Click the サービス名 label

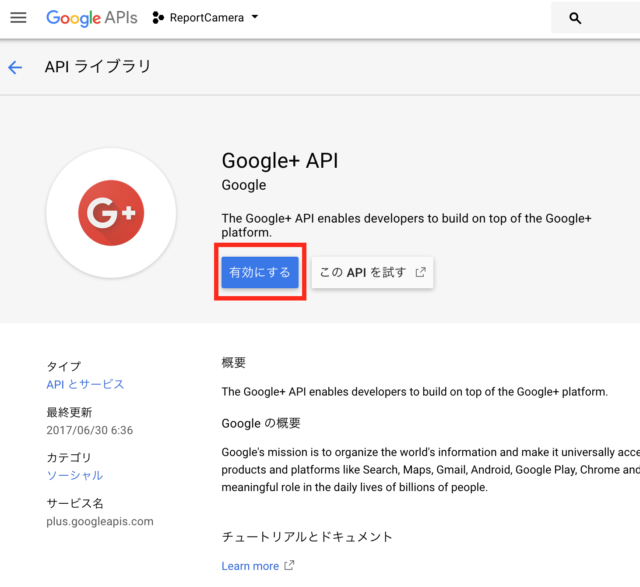pyautogui.click(x=75, y=503)
